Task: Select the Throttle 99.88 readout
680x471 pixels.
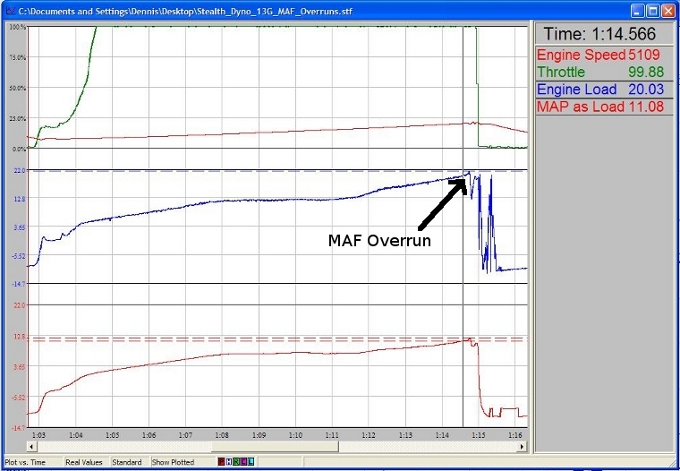Action: pyautogui.click(x=604, y=72)
